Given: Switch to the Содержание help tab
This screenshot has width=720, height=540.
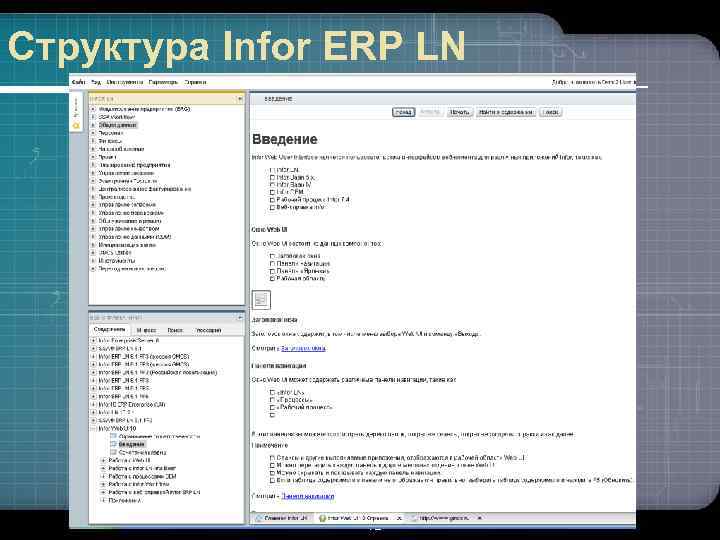Looking at the screenshot, I should [x=109, y=330].
